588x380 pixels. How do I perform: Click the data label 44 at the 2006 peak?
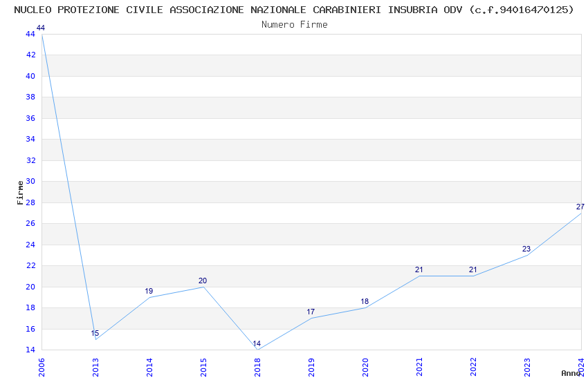pos(41,28)
